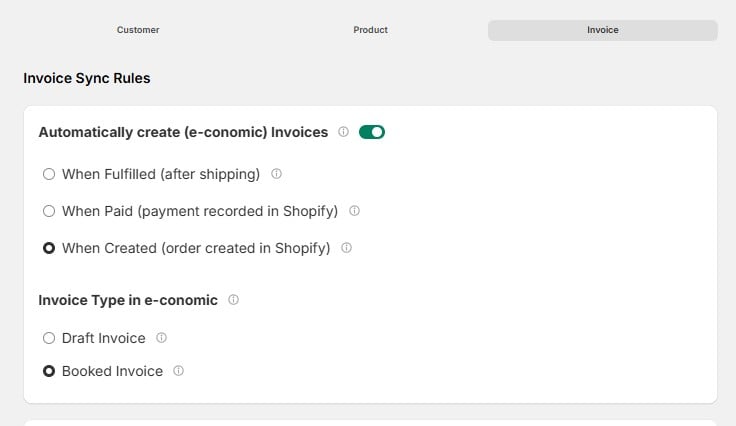Select Draft Invoice radio option
The image size is (736, 426).
(x=49, y=338)
